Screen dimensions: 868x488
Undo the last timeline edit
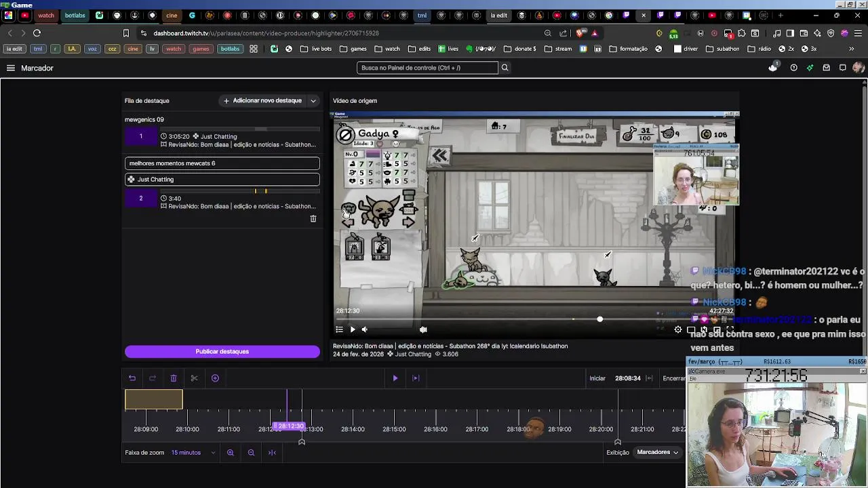coord(132,378)
